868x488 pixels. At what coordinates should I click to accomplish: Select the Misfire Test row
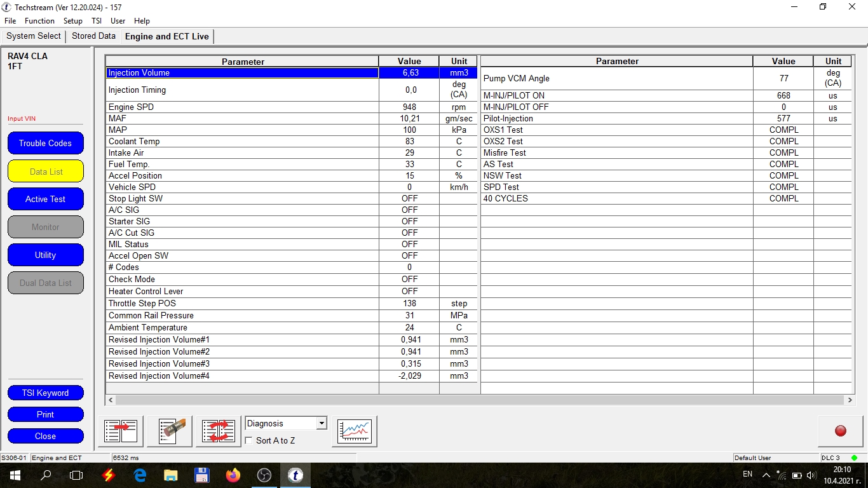click(666, 152)
